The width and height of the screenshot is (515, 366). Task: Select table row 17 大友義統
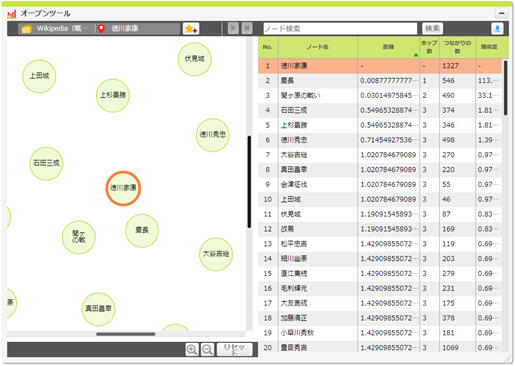click(x=380, y=303)
